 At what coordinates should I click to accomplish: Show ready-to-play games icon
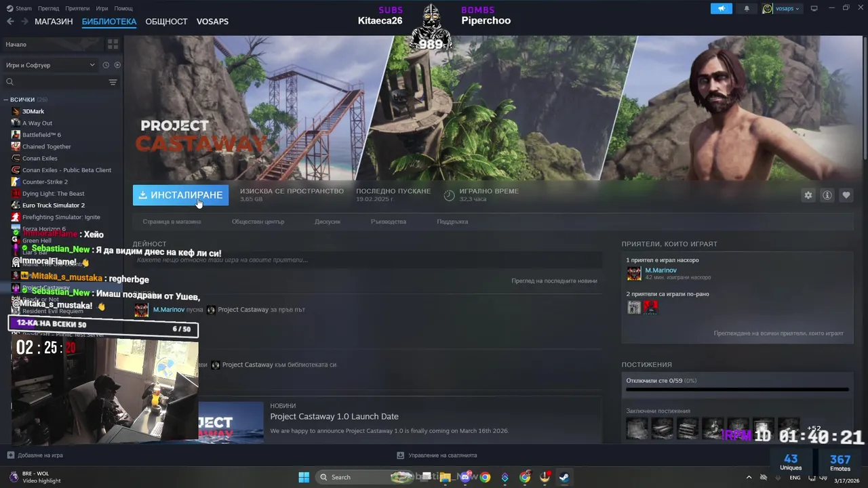(x=117, y=65)
